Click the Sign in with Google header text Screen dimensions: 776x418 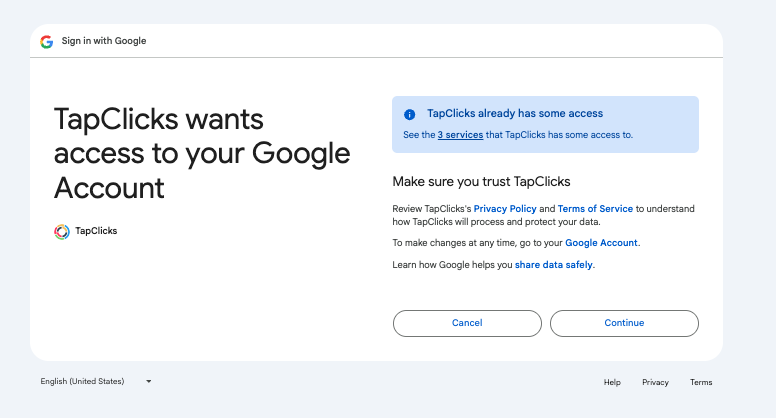point(104,41)
